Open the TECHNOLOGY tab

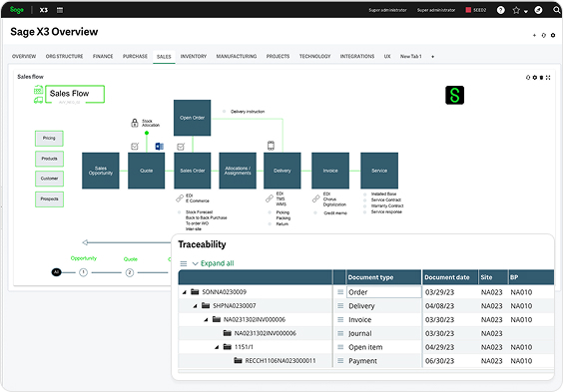(314, 56)
